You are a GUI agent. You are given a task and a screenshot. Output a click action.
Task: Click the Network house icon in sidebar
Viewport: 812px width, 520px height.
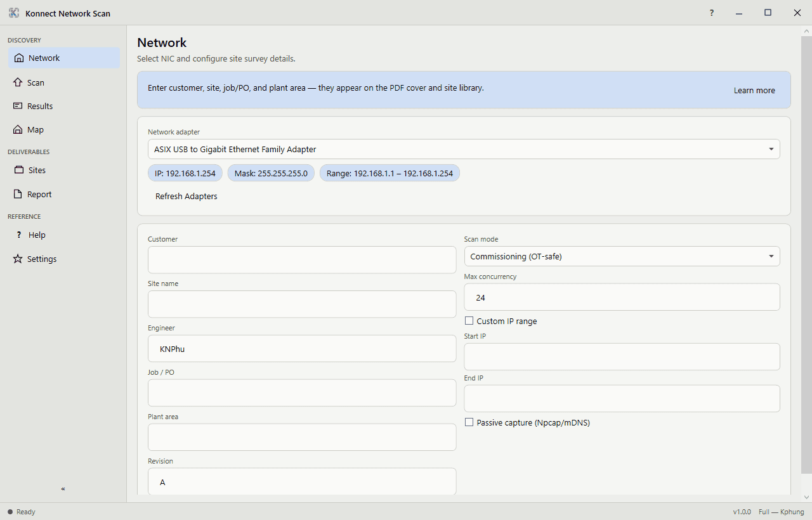click(19, 58)
